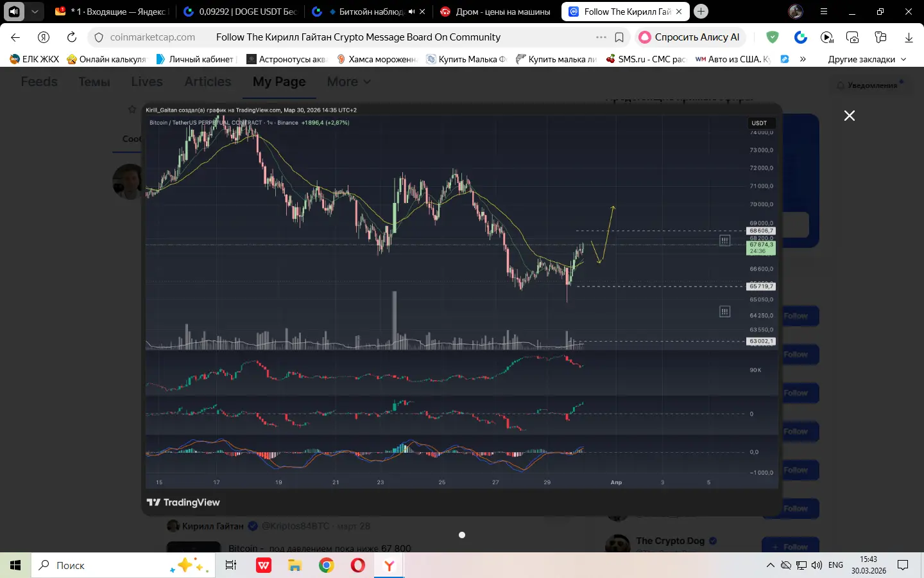Open the browser collections sidebar icon
The width and height of the screenshot is (924, 578).
(x=880, y=37)
